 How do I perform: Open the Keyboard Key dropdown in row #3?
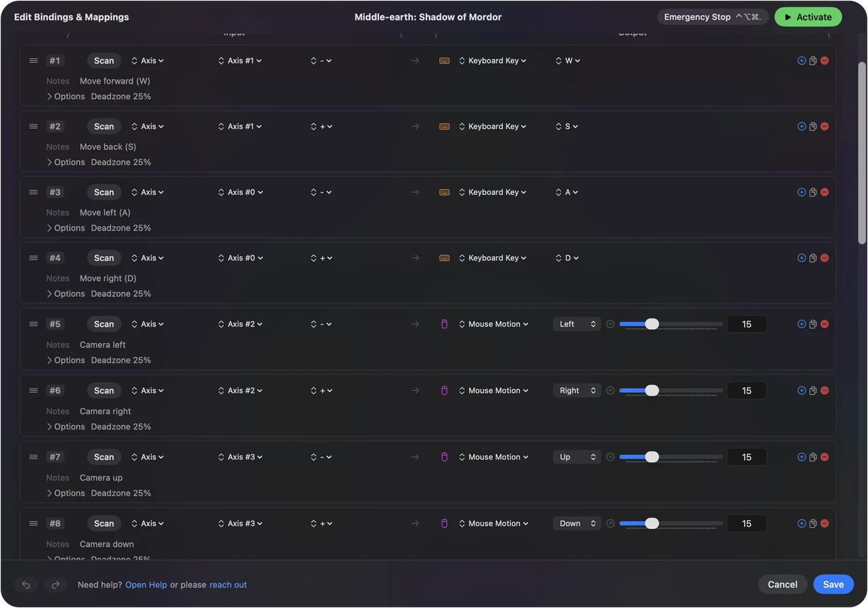click(493, 192)
